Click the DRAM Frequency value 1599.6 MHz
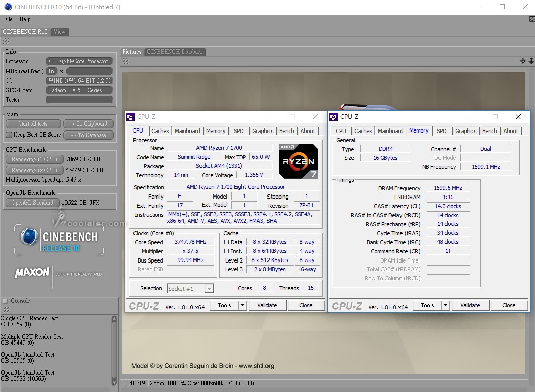 448,188
